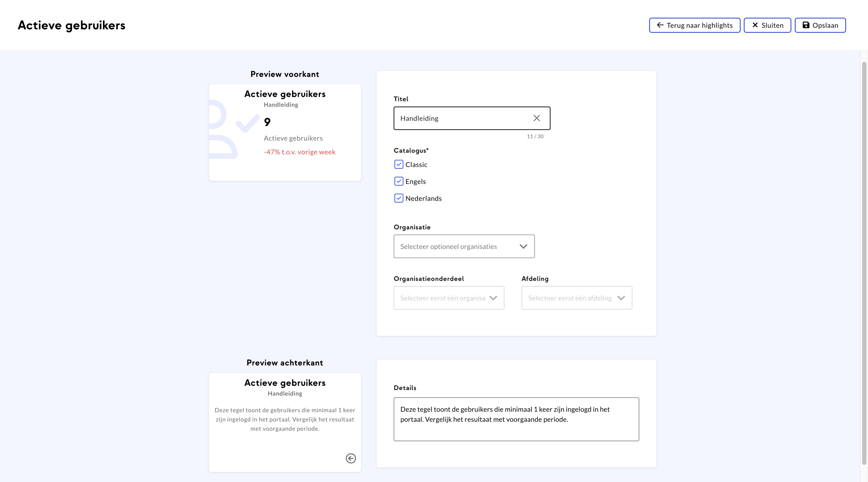Expand the Organisatieonderdeel dropdown
Screen dimensions: 868x482
click(449, 298)
